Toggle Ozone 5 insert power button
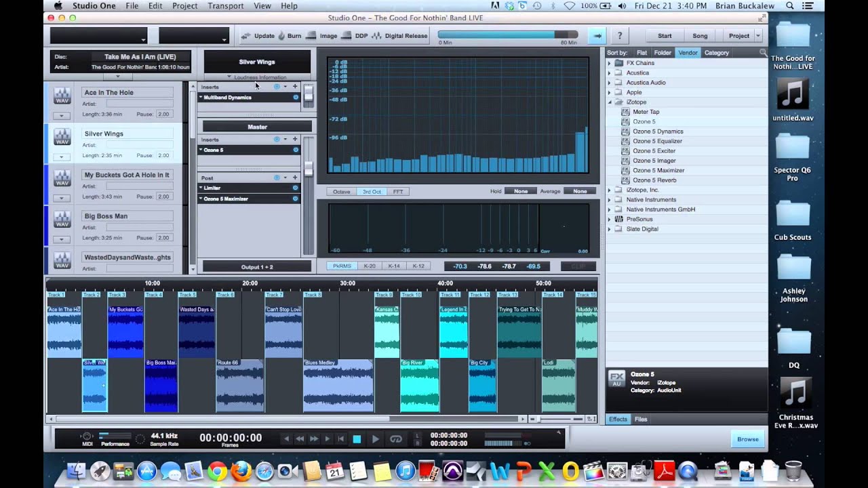Image resolution: width=868 pixels, height=488 pixels. pyautogui.click(x=296, y=150)
